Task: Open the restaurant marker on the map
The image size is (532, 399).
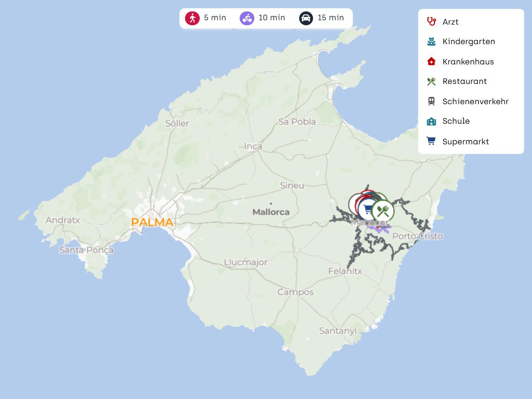Action: pos(384,211)
